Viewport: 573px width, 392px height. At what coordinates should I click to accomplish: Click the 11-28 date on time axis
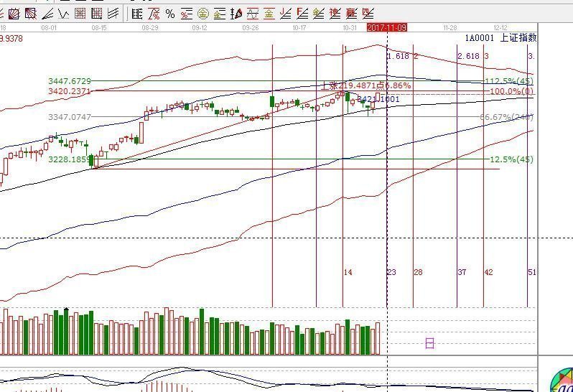449,28
